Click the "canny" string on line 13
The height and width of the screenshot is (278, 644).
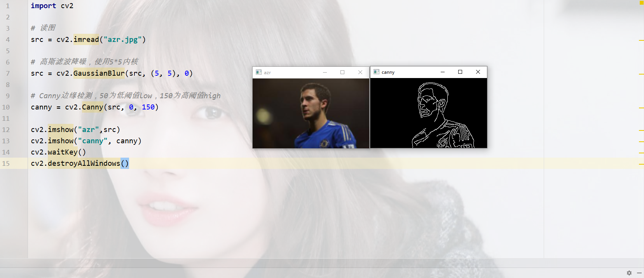[x=92, y=141]
